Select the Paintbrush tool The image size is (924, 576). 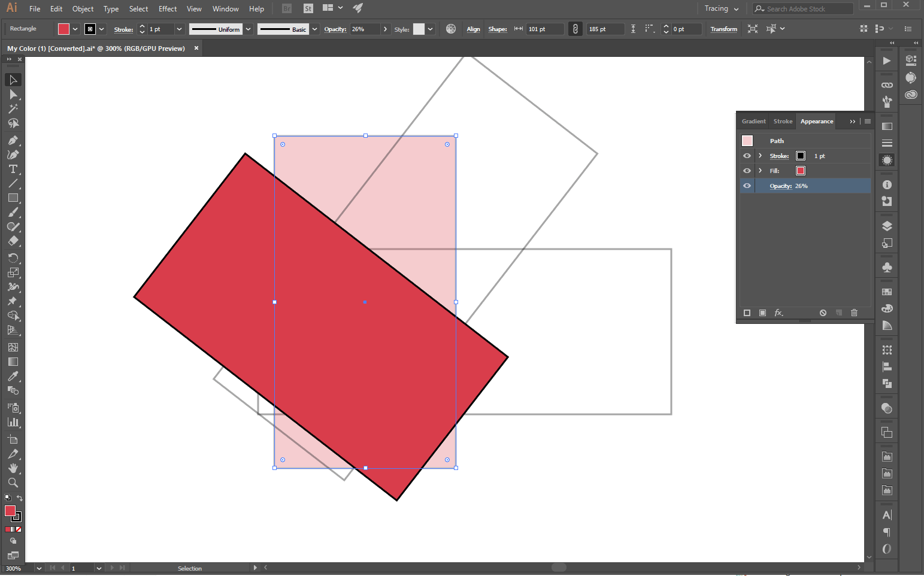pyautogui.click(x=13, y=213)
